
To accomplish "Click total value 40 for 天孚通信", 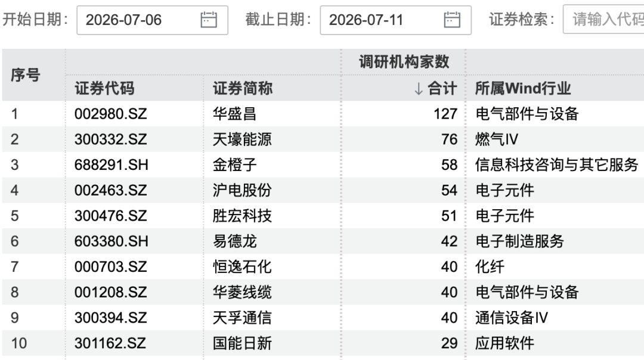I will (x=450, y=317).
